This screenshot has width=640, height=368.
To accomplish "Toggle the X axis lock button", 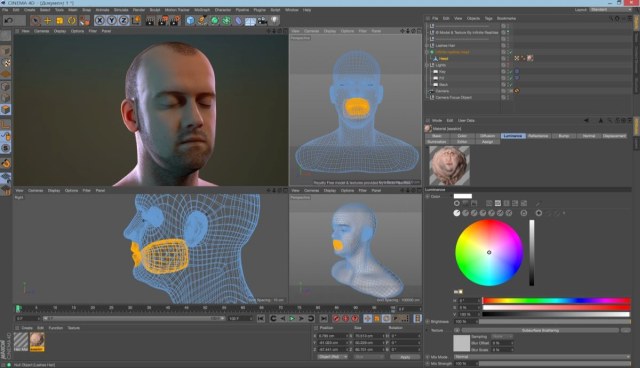I will click(x=99, y=20).
